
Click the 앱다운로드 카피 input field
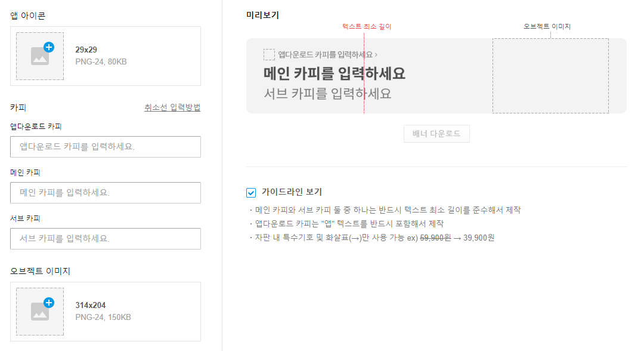105,147
